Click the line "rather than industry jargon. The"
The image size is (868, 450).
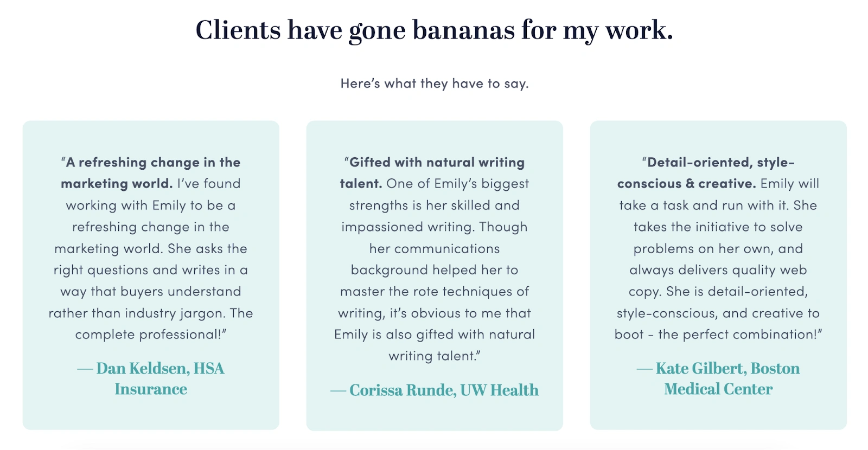(151, 313)
